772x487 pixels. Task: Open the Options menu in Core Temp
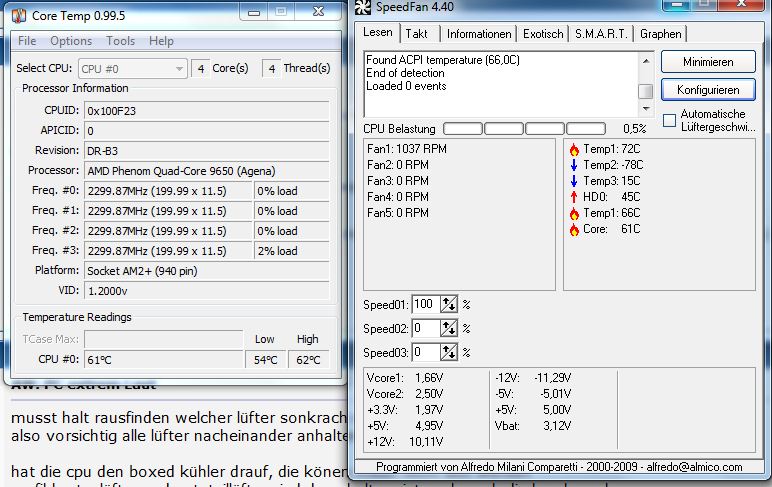tap(71, 41)
